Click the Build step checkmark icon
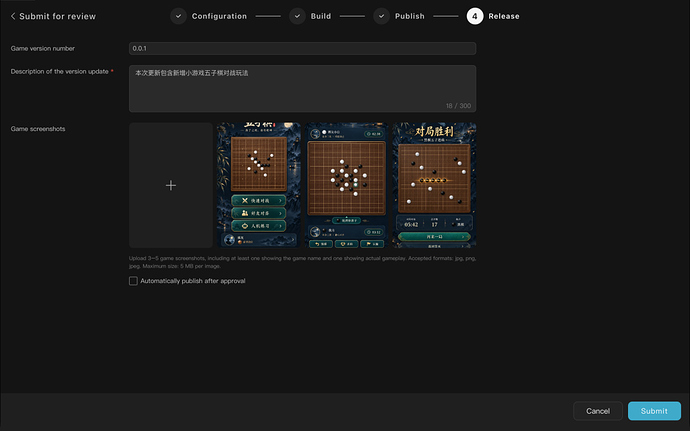Screen dimensions: 690x431 pyautogui.click(x=297, y=16)
